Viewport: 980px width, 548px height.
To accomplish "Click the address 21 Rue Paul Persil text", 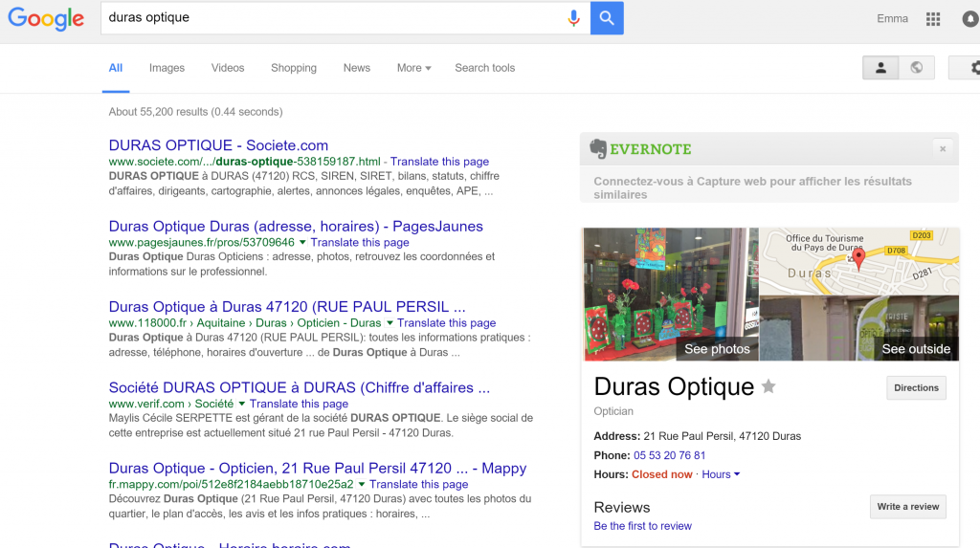I will 722,436.
